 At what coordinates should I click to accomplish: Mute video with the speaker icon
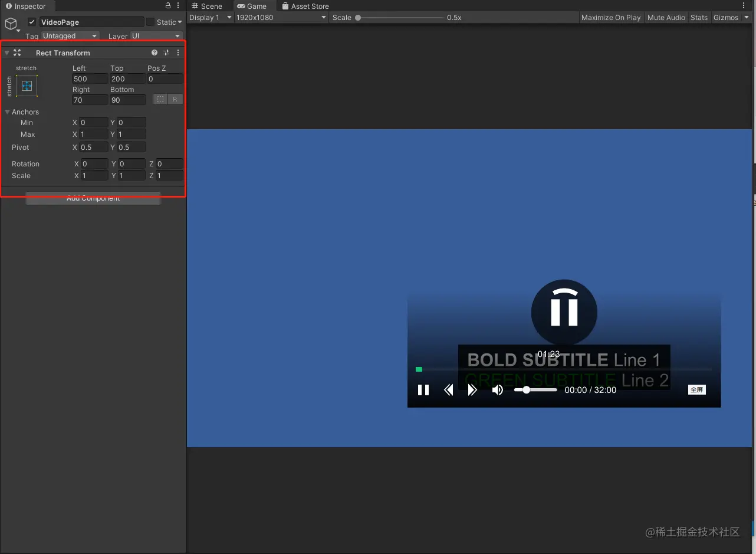coord(498,390)
